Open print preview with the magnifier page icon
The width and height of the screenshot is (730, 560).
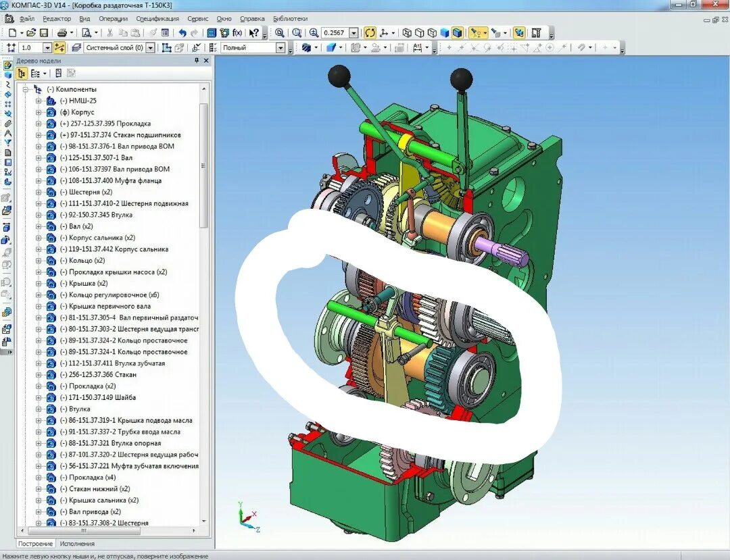coord(87,33)
